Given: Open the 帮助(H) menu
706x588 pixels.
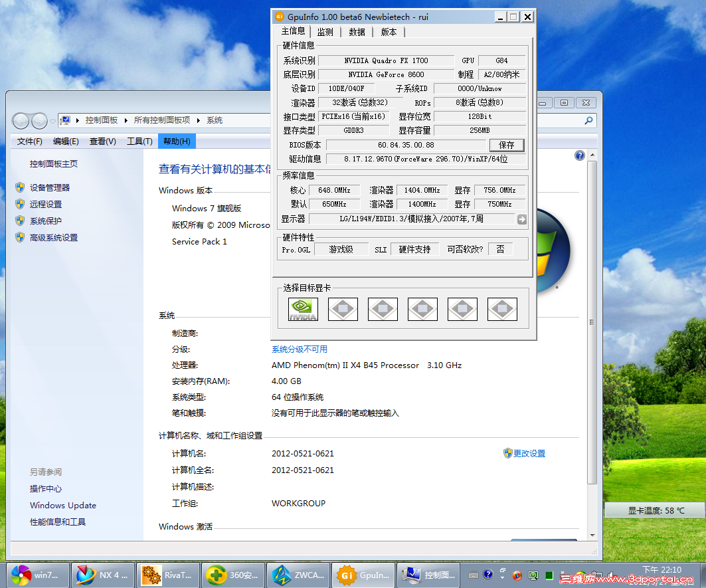Looking at the screenshot, I should tap(177, 142).
